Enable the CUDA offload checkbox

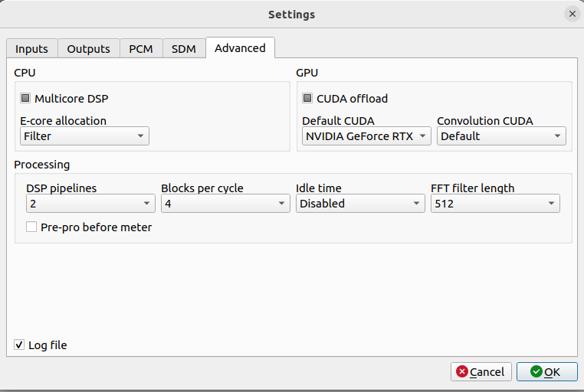(x=307, y=99)
